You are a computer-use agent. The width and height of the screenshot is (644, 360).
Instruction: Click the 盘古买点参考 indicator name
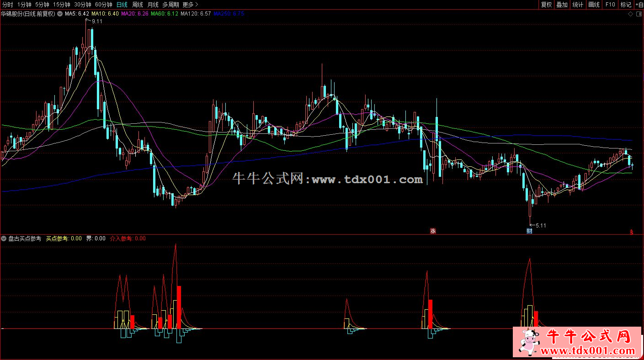(25, 238)
